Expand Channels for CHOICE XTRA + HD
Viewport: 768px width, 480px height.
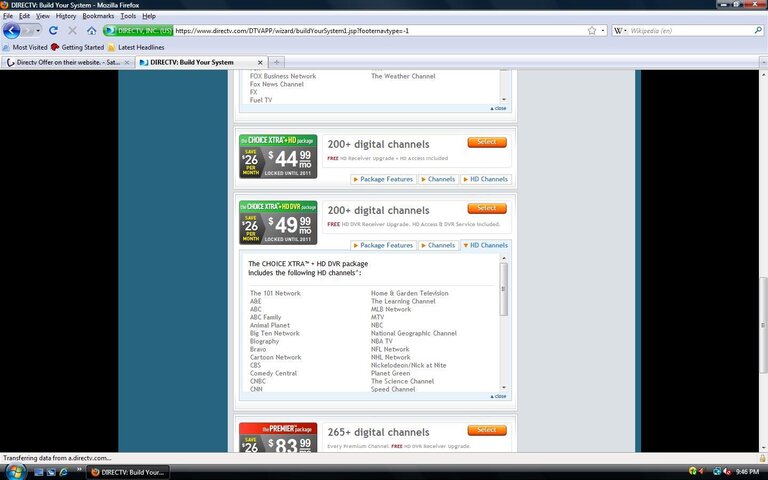click(438, 179)
